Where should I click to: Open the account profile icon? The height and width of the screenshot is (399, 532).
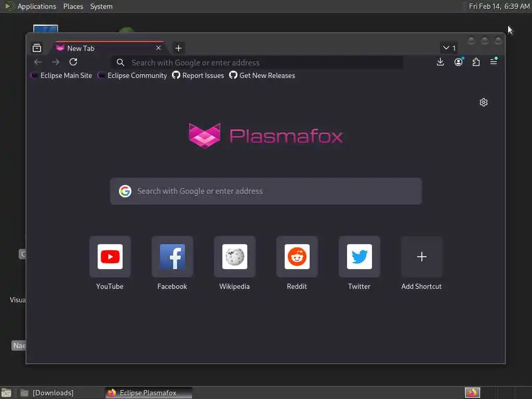(x=458, y=62)
